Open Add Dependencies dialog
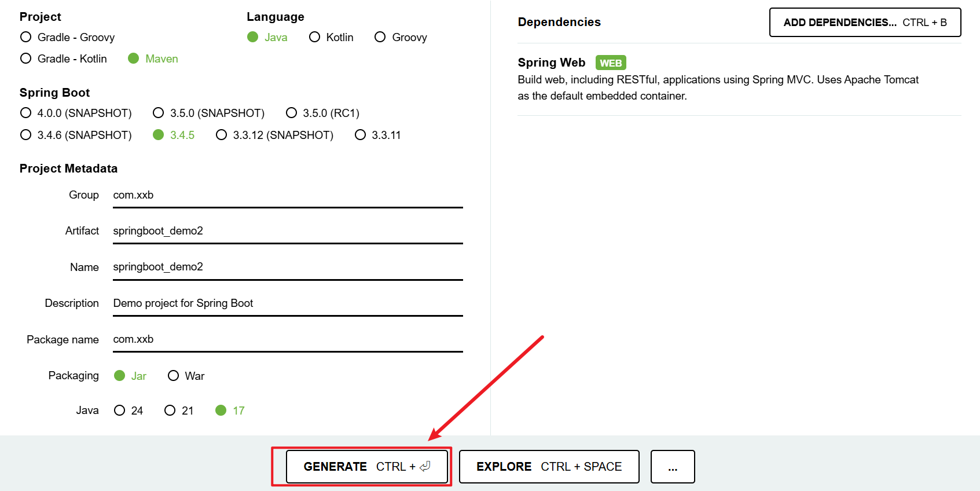This screenshot has width=980, height=491. (865, 23)
